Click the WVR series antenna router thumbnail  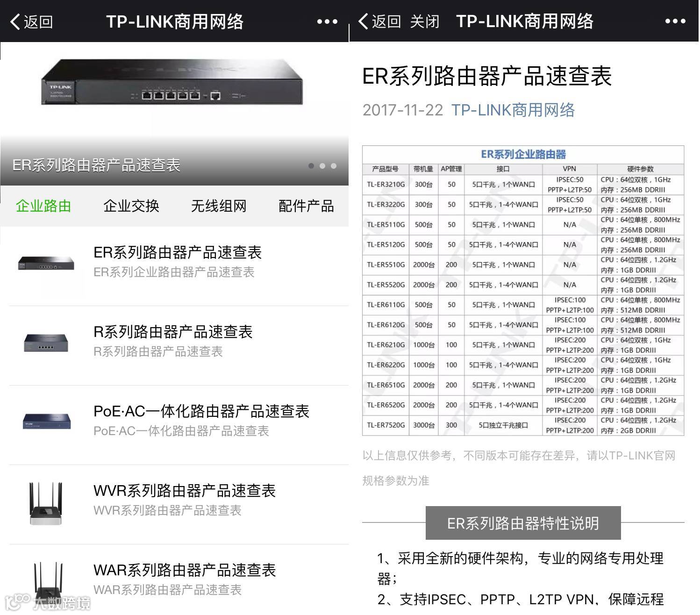(x=46, y=504)
